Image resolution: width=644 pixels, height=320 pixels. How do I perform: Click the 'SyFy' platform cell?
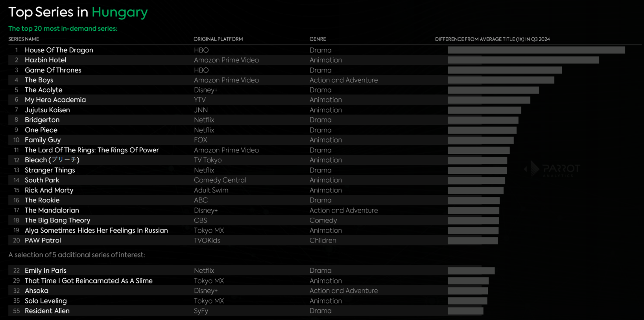coord(201,311)
